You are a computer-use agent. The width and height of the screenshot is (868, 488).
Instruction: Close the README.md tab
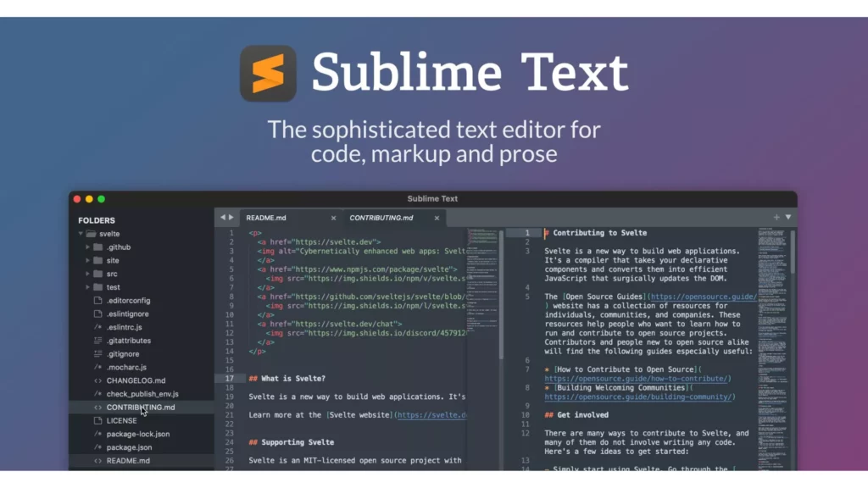[333, 218]
